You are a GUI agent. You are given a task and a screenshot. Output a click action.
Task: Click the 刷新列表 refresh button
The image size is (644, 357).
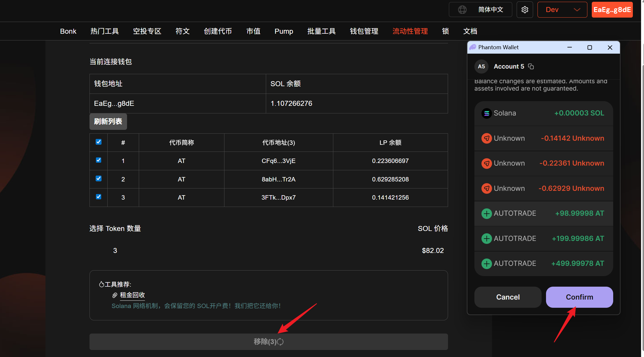tap(108, 121)
